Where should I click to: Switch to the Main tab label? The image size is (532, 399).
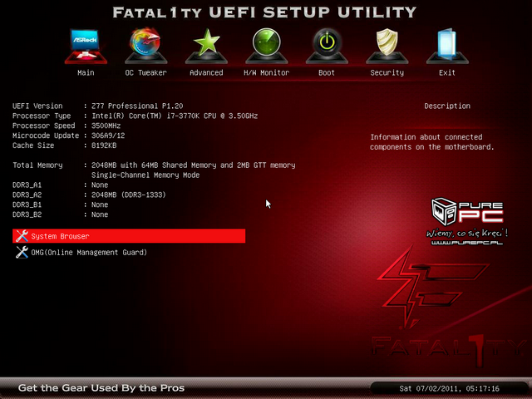86,72
